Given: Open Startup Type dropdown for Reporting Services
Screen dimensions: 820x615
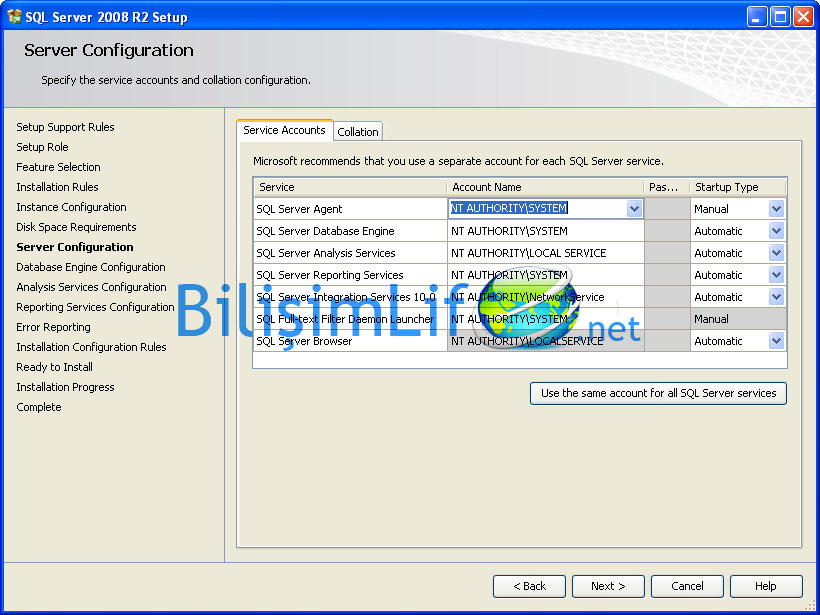Looking at the screenshot, I should [776, 275].
